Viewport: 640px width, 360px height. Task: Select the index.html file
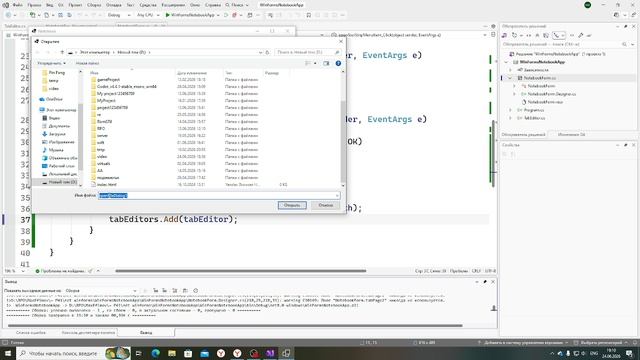106,184
